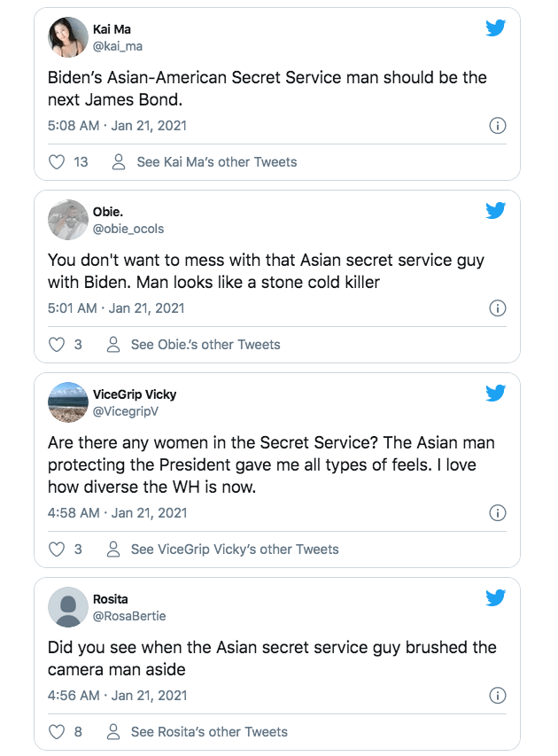Like Obie's tweet with the heart icon
Image resolution: width=558 pixels, height=756 pixels.
point(57,345)
